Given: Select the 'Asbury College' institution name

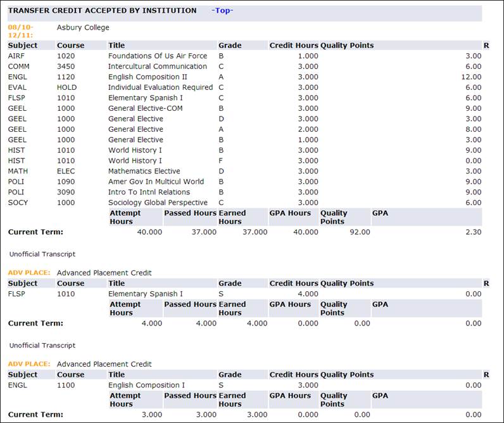Looking at the screenshot, I should [83, 28].
